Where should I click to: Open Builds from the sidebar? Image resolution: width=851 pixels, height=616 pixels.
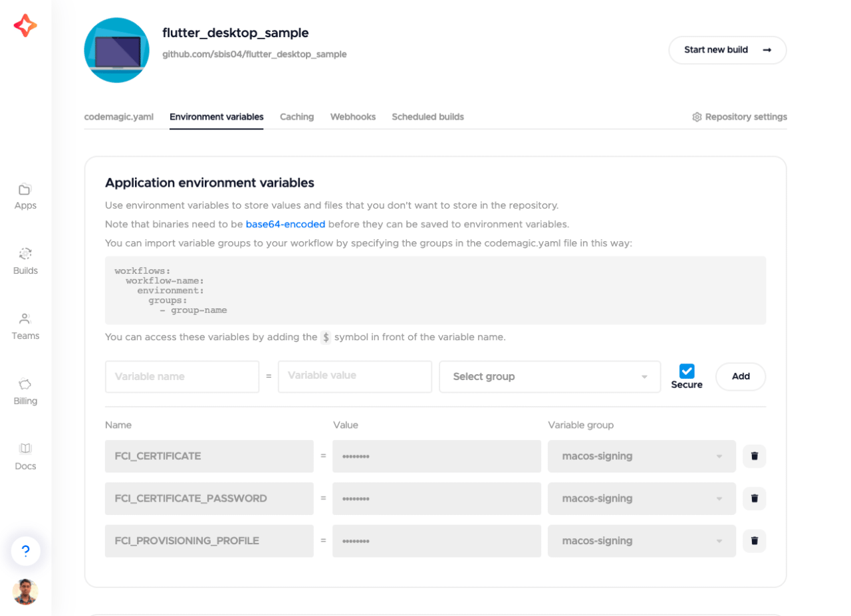[x=25, y=262]
